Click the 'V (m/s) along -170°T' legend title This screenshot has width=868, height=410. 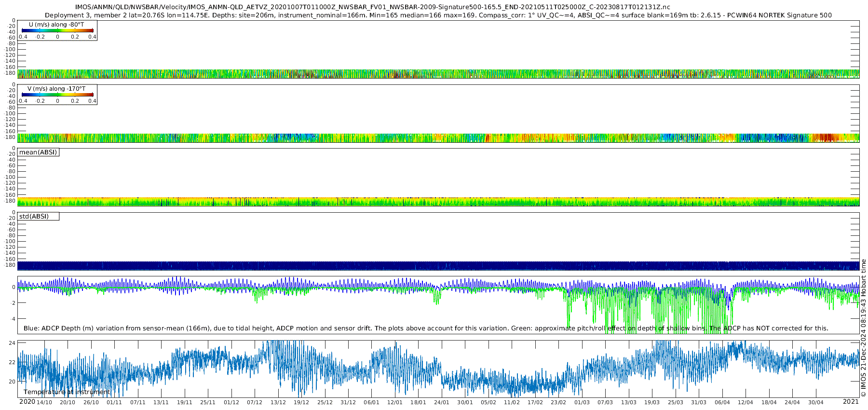click(56, 89)
